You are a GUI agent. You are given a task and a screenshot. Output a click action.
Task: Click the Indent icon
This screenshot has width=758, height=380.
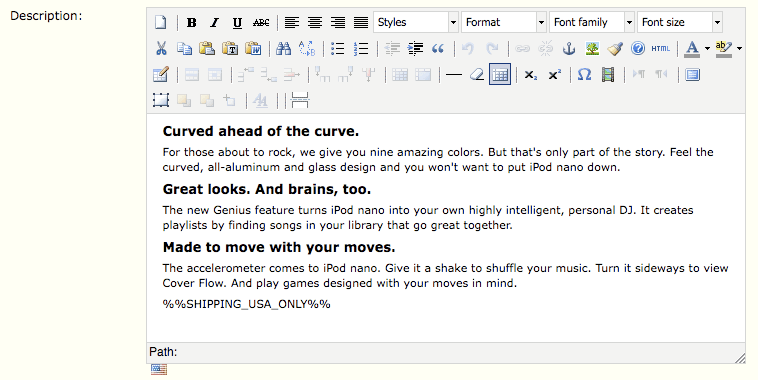point(415,48)
